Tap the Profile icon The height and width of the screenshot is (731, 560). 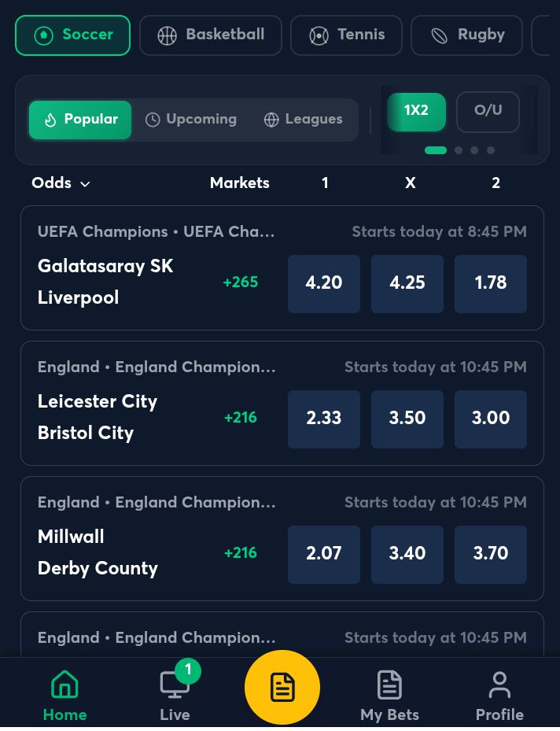pyautogui.click(x=499, y=685)
